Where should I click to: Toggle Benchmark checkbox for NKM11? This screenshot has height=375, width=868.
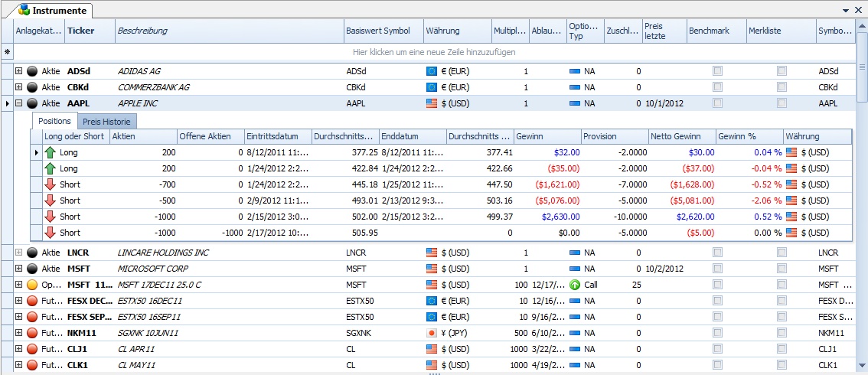point(717,333)
